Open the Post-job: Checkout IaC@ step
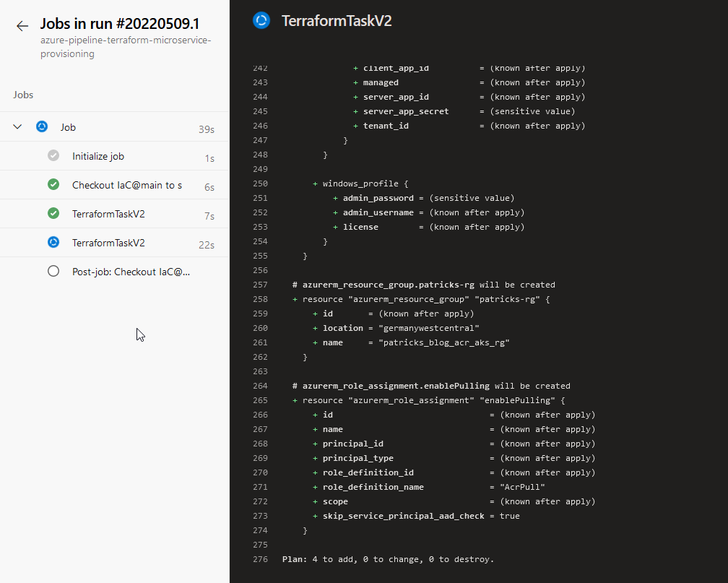The image size is (728, 583). click(x=115, y=272)
